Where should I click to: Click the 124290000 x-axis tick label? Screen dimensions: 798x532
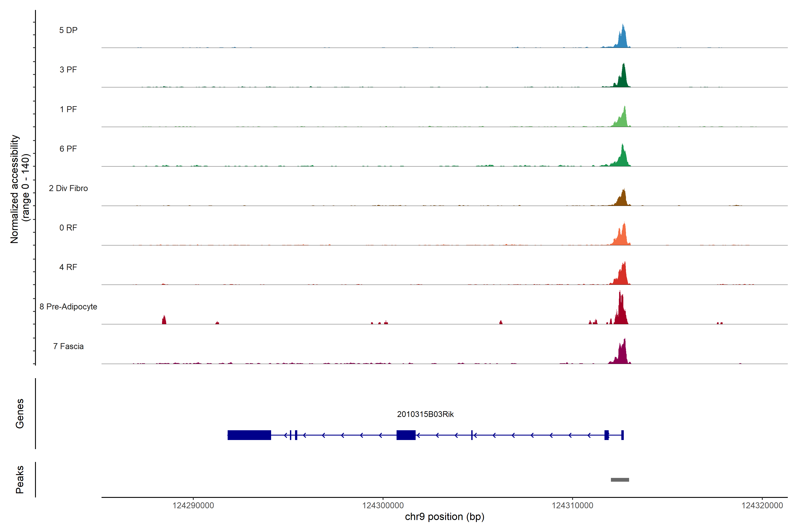[193, 505]
